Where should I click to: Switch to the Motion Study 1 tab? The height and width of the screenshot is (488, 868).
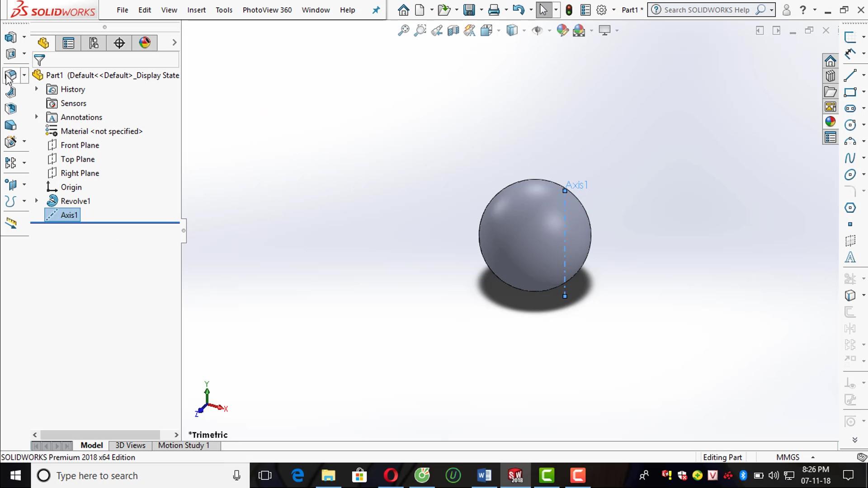[184, 446]
